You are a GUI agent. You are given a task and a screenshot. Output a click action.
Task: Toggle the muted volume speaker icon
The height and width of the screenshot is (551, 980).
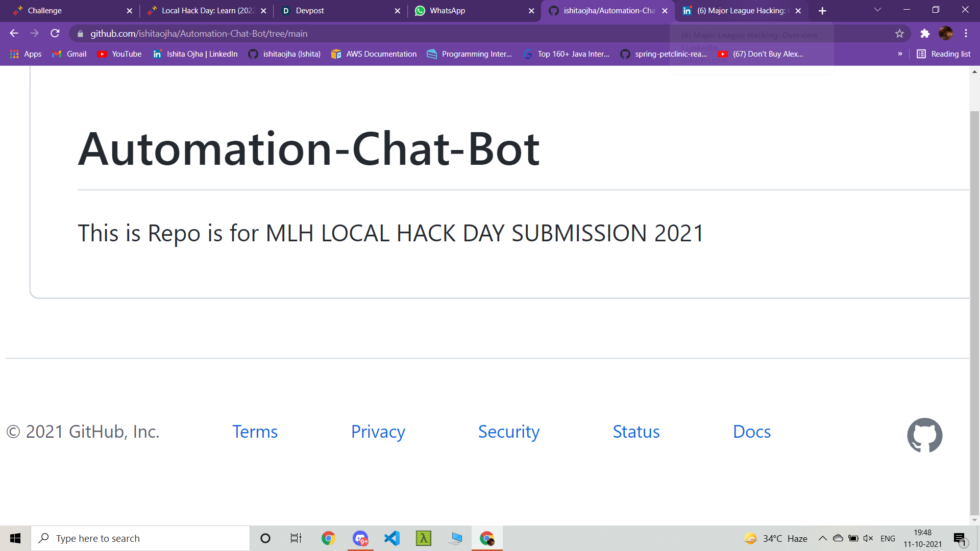(868, 538)
